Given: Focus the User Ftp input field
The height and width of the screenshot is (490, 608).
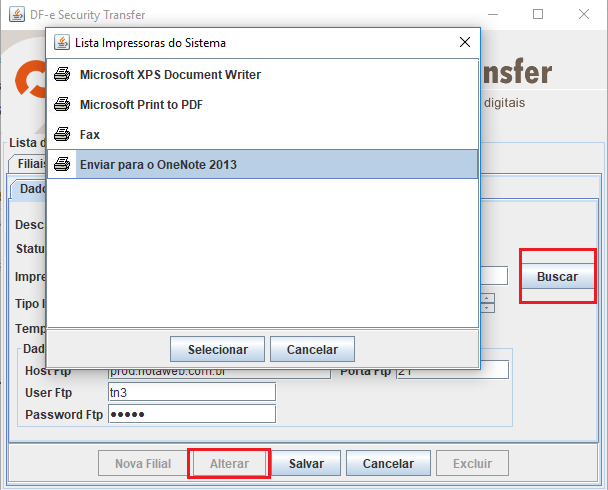Looking at the screenshot, I should 190,392.
